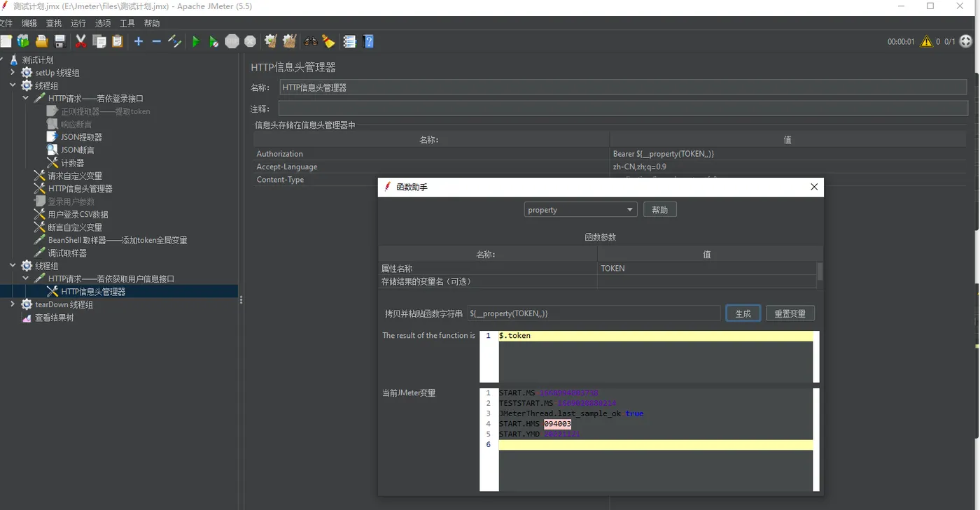The width and height of the screenshot is (980, 510).
Task: Open the 帮助 menu in menu bar
Action: 152,23
